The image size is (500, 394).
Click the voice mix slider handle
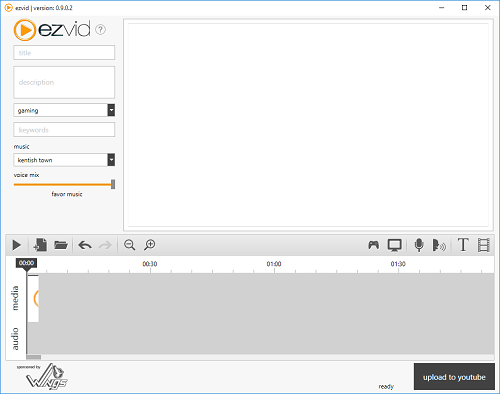pyautogui.click(x=113, y=184)
